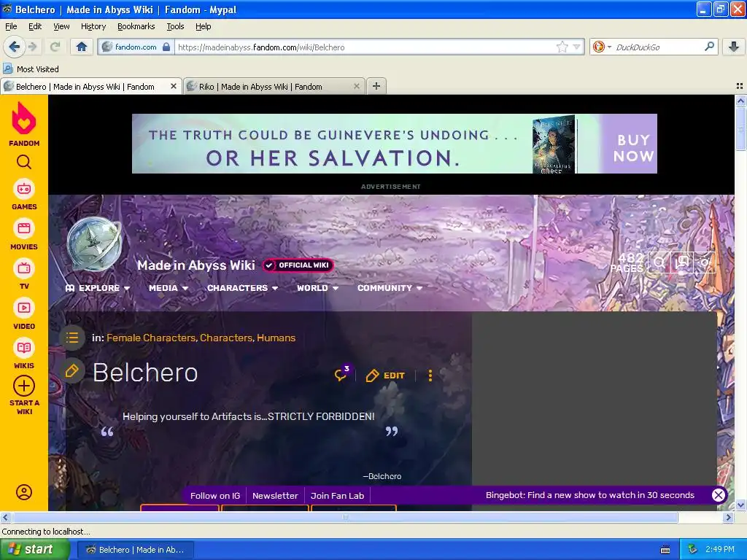This screenshot has width=747, height=560.
Task: Reload page with refresh button
Action: click(55, 47)
